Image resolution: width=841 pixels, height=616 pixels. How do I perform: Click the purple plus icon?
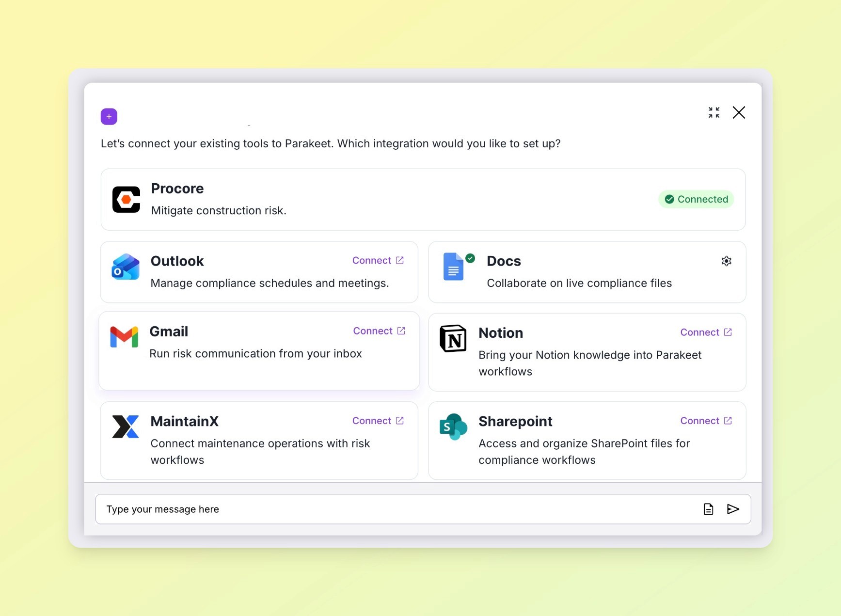[109, 116]
